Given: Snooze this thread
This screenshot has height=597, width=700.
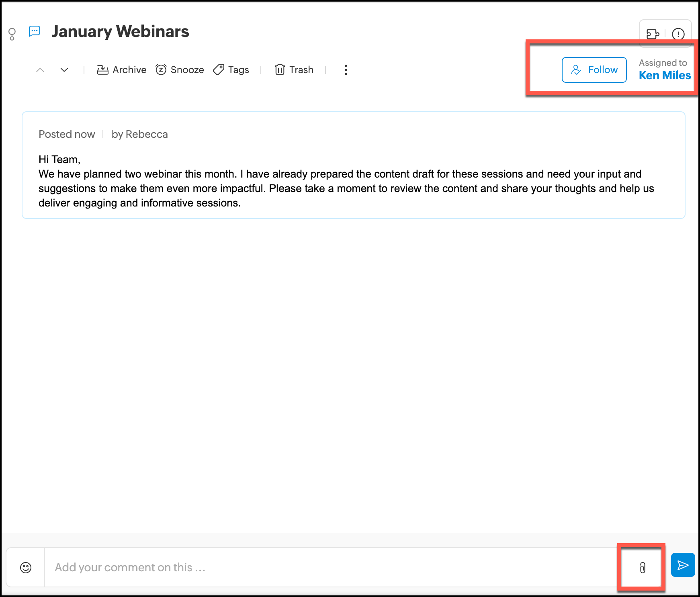Looking at the screenshot, I should (x=180, y=70).
